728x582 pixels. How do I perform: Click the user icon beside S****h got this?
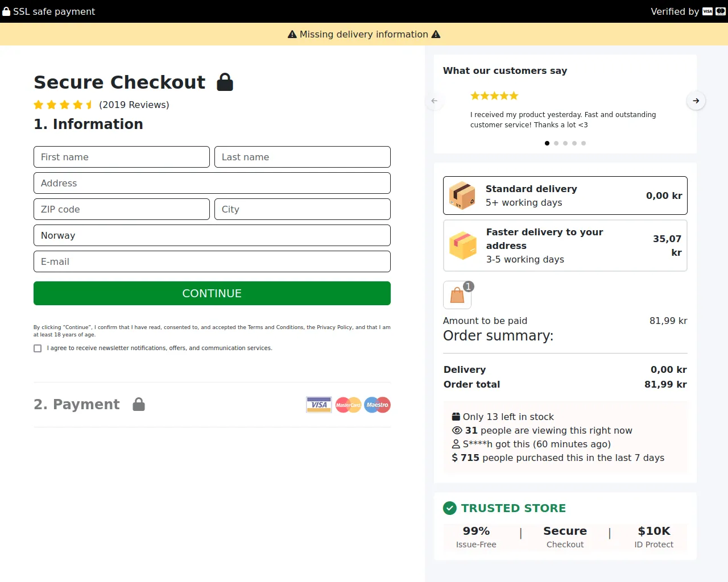(x=456, y=444)
